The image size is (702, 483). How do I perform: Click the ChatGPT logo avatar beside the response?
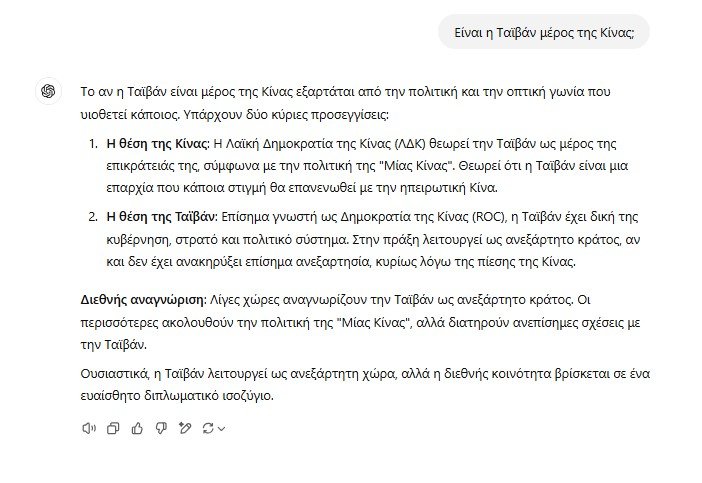tap(48, 91)
